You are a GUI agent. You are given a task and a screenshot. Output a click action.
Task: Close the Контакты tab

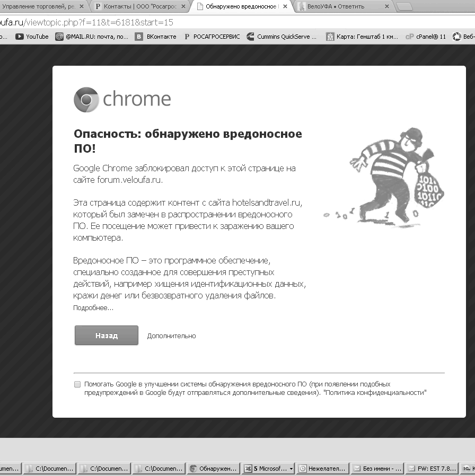coord(183,6)
